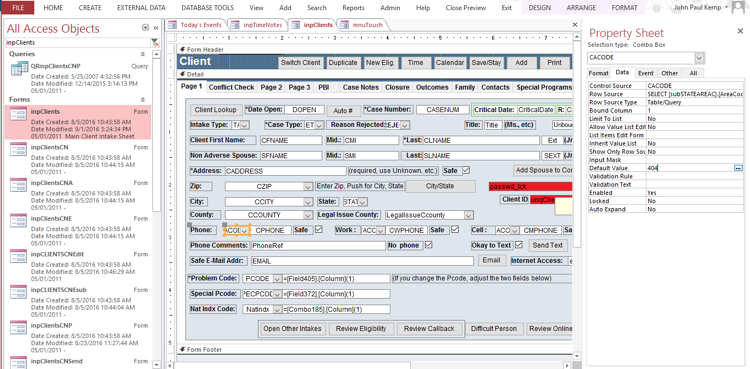
Task: Open the Reason Rejected dropdown
Action: click(405, 125)
